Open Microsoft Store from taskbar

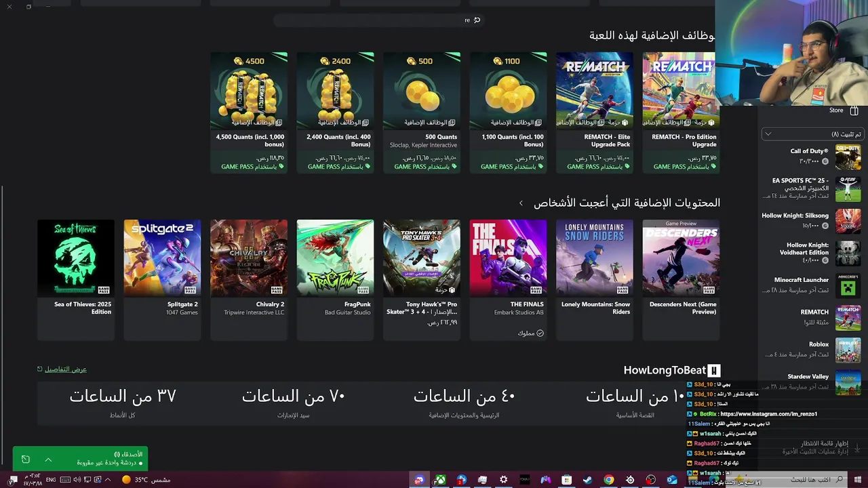coord(566,480)
